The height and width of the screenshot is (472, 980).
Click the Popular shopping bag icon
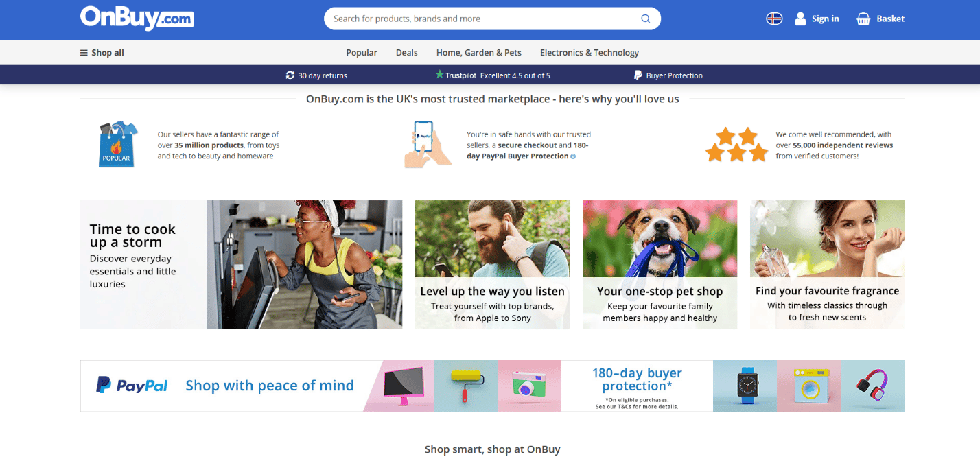[x=117, y=145]
